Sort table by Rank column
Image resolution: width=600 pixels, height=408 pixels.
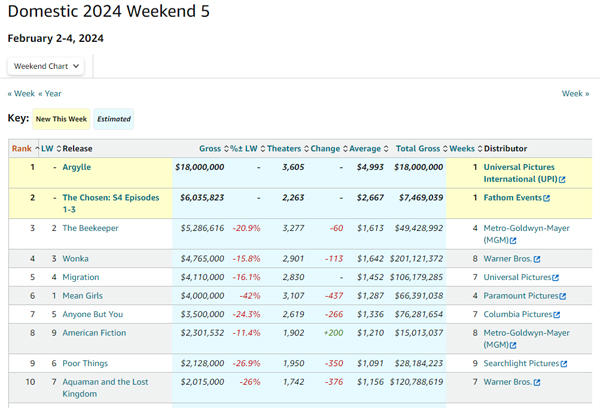click(x=25, y=149)
